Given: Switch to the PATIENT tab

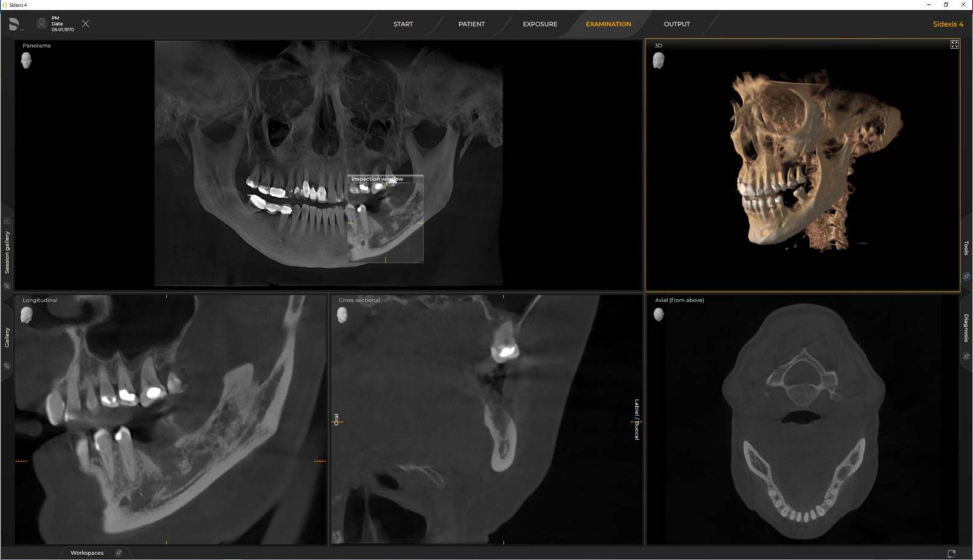Looking at the screenshot, I should (x=471, y=24).
